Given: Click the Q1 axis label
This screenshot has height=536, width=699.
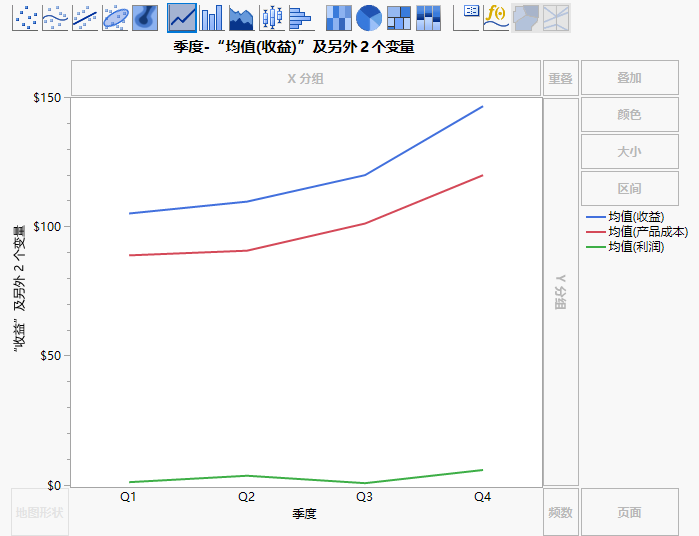Looking at the screenshot, I should coord(128,497).
